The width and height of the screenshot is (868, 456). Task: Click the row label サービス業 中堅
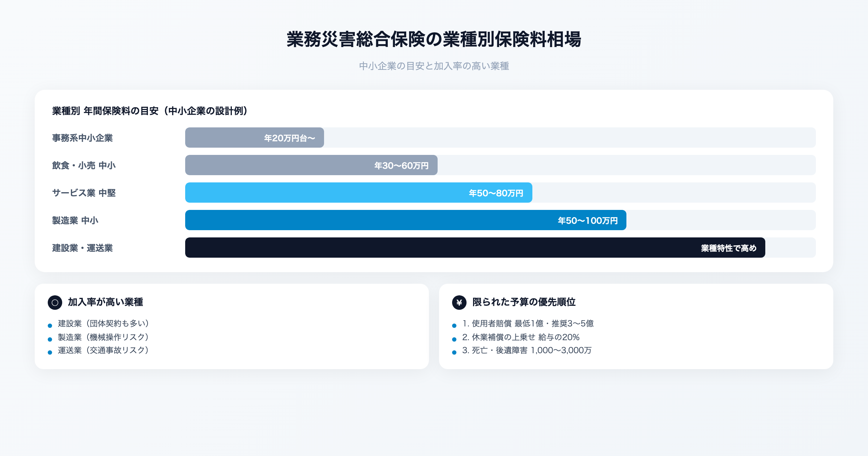84,193
